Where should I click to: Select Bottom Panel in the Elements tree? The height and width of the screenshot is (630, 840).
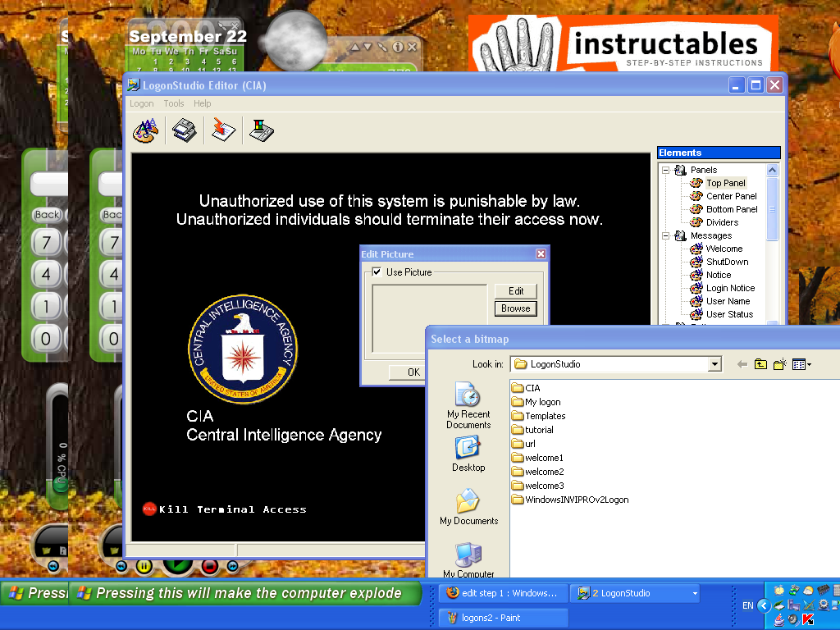pyautogui.click(x=732, y=209)
